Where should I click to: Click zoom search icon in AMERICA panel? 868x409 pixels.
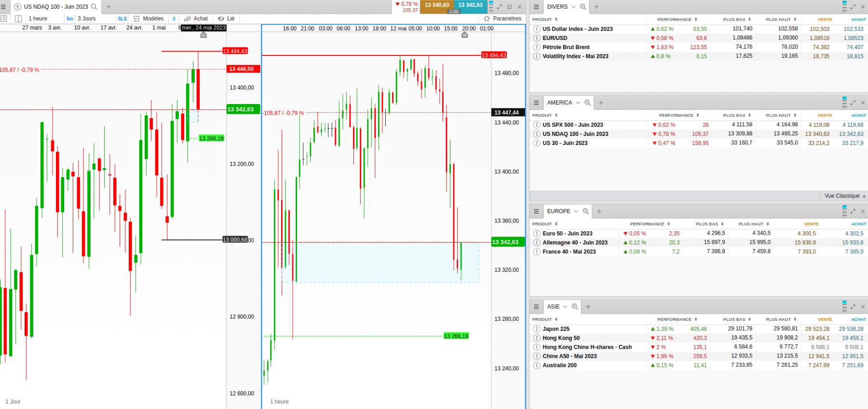click(587, 103)
